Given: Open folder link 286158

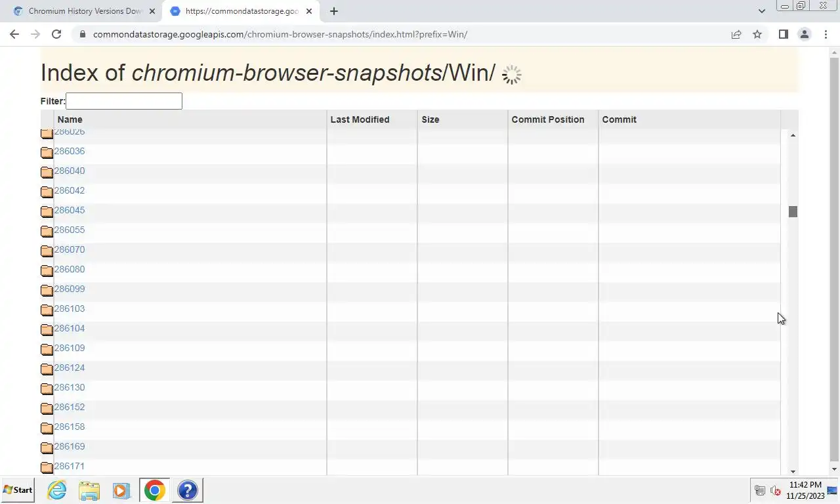Looking at the screenshot, I should coord(70,427).
